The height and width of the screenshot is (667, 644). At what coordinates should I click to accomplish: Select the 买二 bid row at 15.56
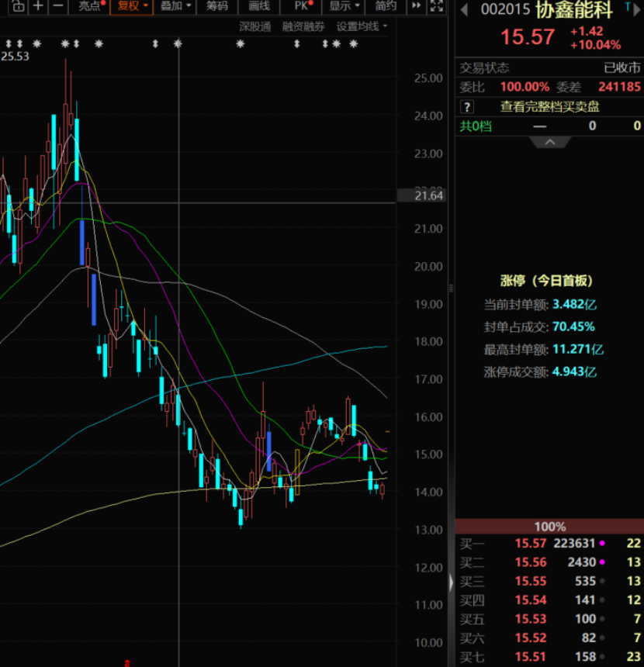pos(549,562)
